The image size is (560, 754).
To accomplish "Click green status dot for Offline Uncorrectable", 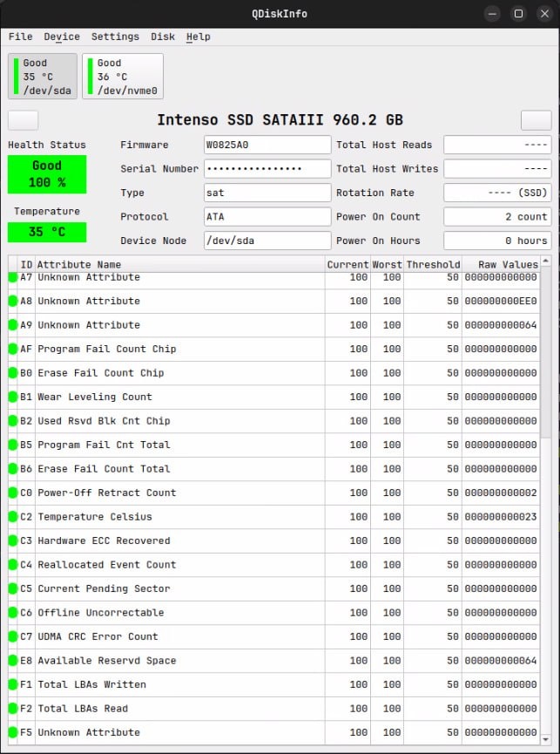I will point(13,613).
